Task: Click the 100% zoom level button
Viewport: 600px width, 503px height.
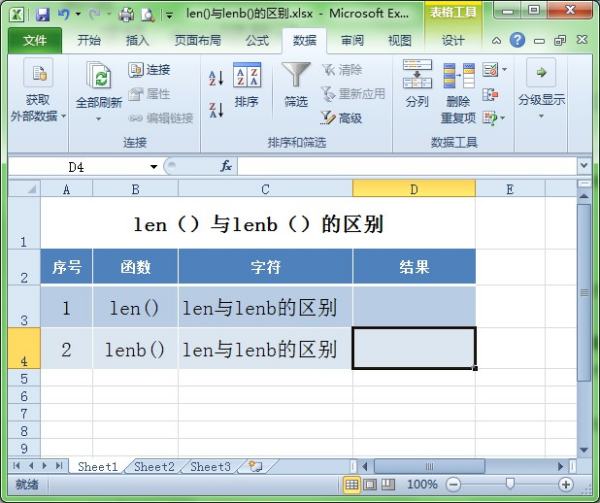Action: pos(422,485)
